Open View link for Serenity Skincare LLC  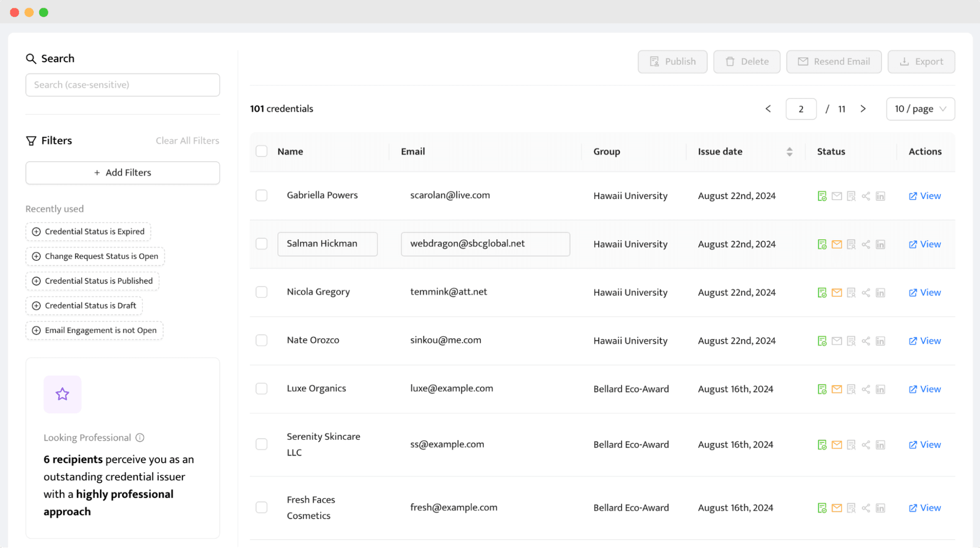[925, 445]
